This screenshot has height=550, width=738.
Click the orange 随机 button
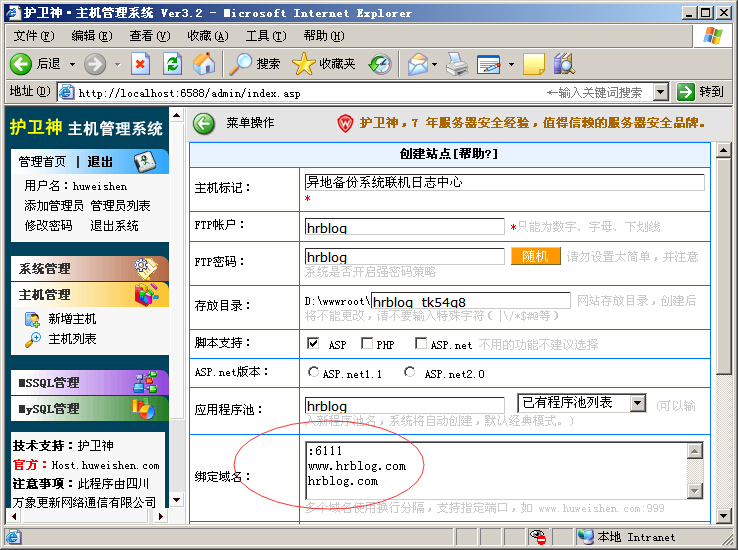click(536, 256)
